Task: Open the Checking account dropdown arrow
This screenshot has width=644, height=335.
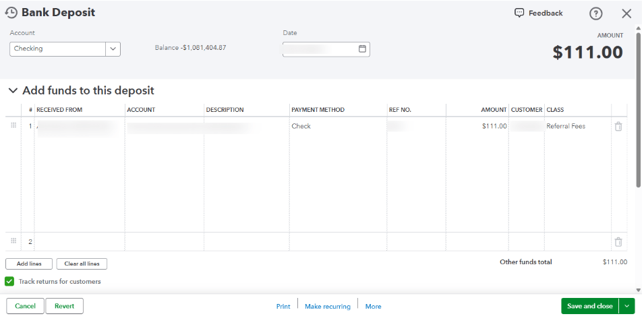Action: (x=113, y=49)
